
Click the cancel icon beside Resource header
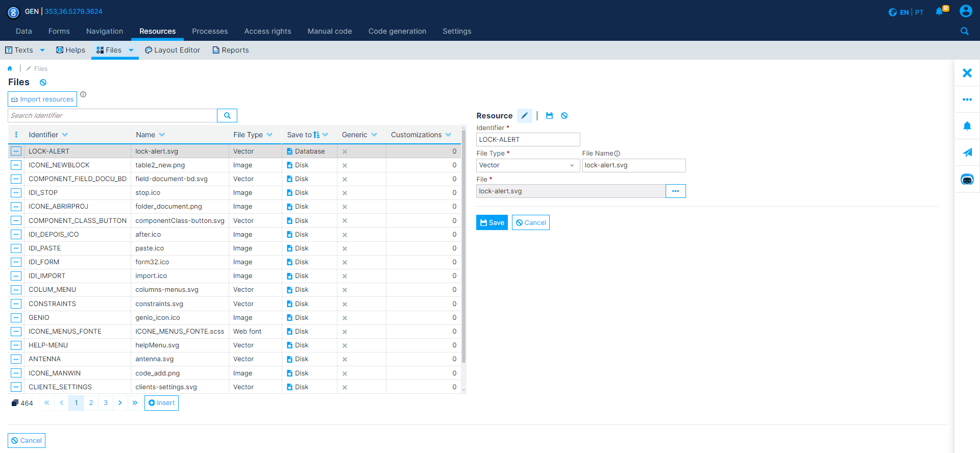pos(564,116)
